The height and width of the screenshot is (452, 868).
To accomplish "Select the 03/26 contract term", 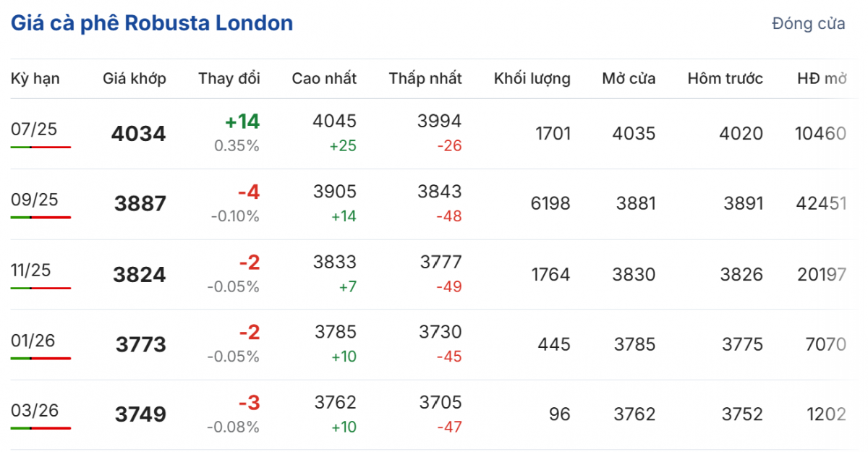I will [34, 410].
